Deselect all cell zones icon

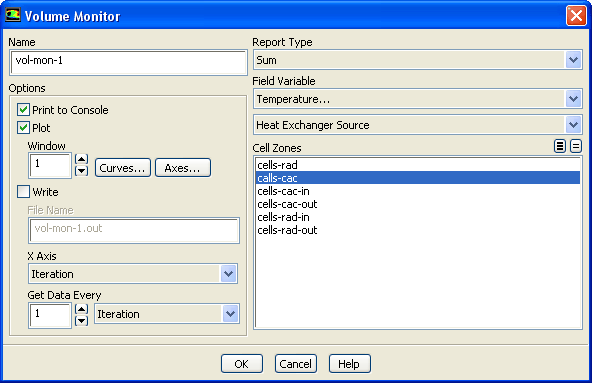(x=576, y=146)
